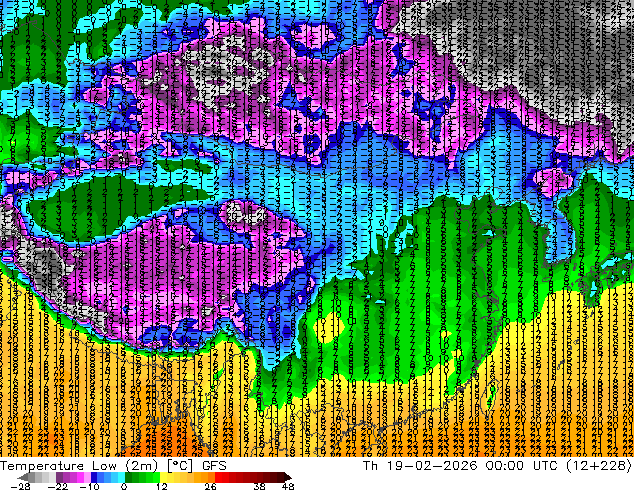Viewport: 634px width, 490px height.
Task: Select the 0 legend label
Action: click(124, 486)
